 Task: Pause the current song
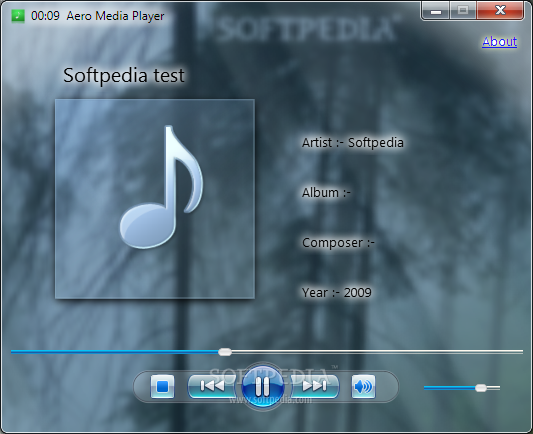pos(262,386)
